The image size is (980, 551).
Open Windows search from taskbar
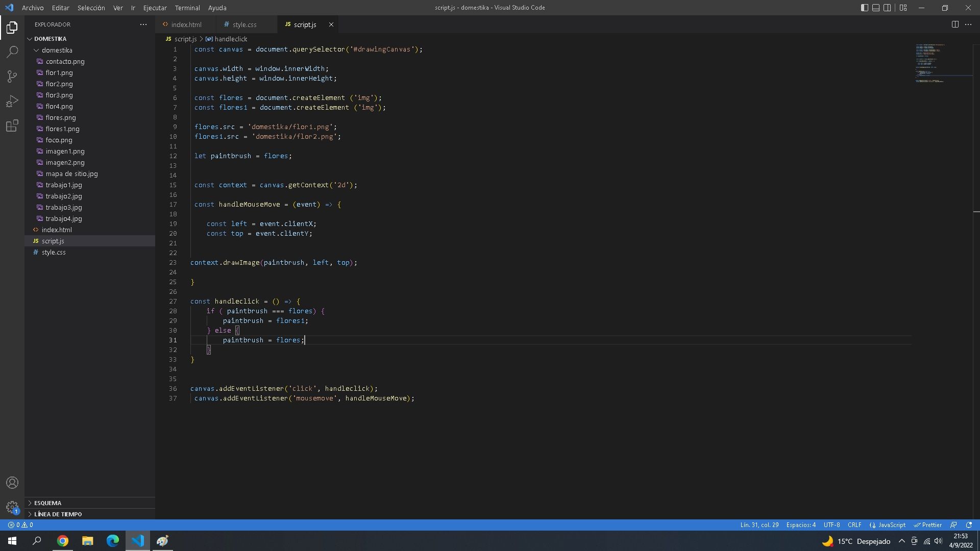[37, 541]
